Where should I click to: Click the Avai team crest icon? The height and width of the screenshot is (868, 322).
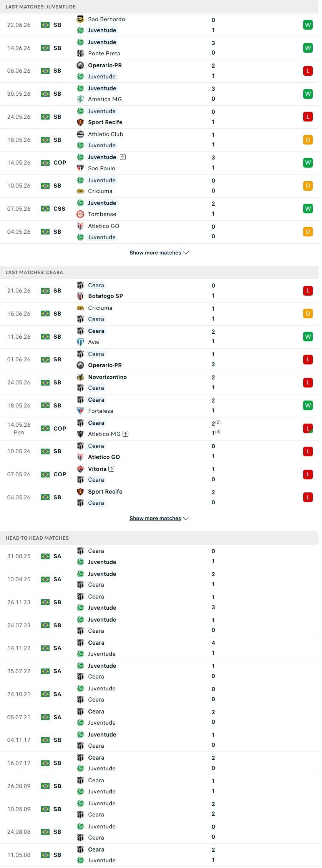(x=80, y=342)
